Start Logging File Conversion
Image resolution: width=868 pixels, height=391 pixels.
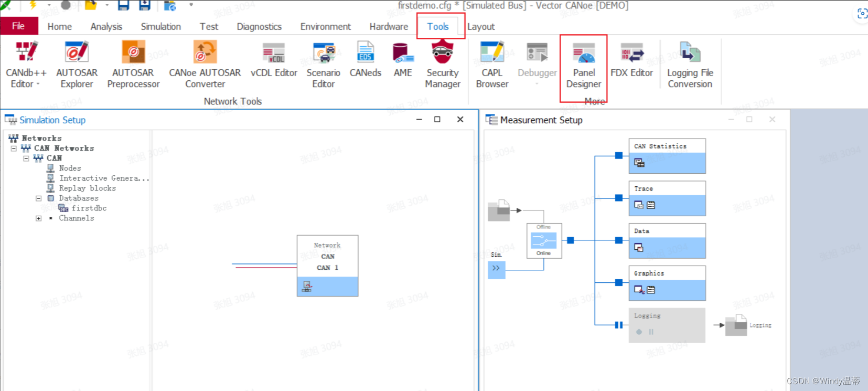pos(690,64)
